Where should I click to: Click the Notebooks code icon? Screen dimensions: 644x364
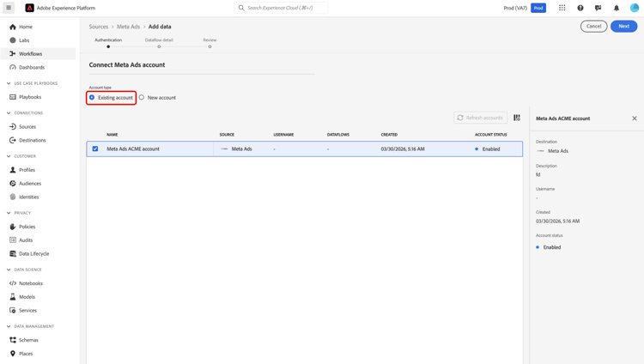(x=13, y=283)
